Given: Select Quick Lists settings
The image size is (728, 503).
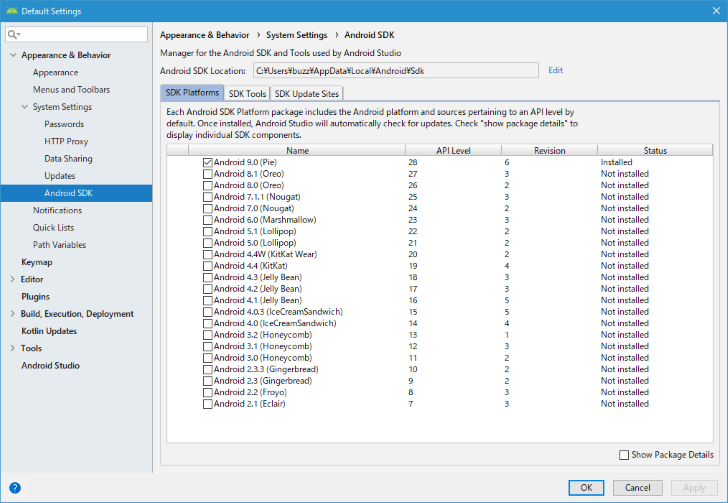Looking at the screenshot, I should coord(53,228).
